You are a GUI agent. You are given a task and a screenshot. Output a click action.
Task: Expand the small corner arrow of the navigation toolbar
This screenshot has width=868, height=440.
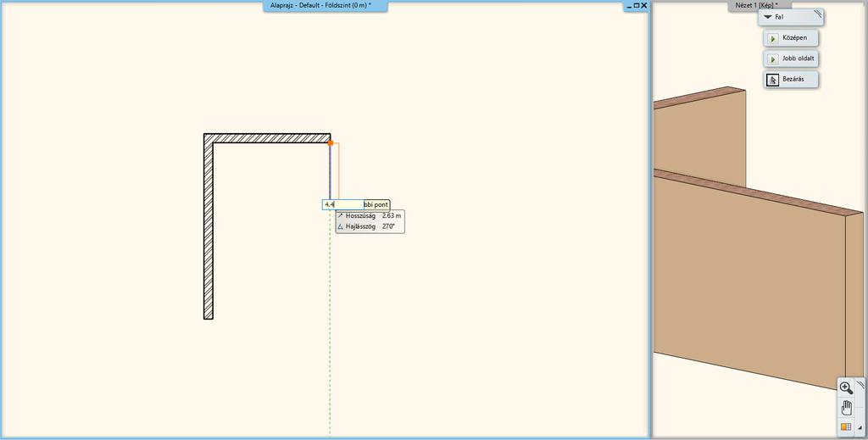pos(860,428)
